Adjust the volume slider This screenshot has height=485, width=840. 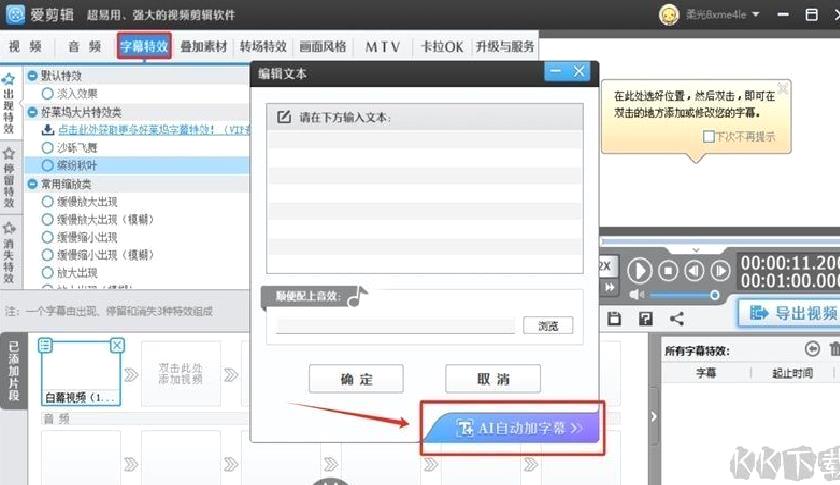[x=683, y=295]
